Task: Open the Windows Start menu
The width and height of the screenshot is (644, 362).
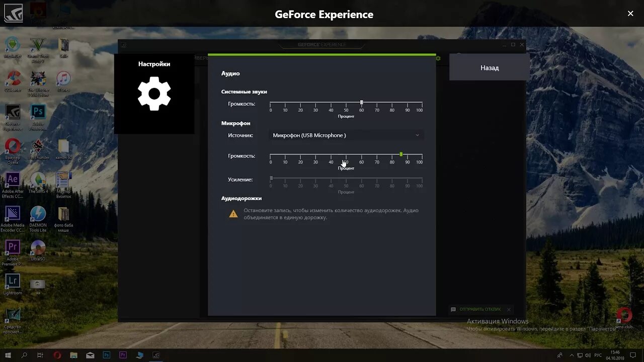Action: coord(8,355)
